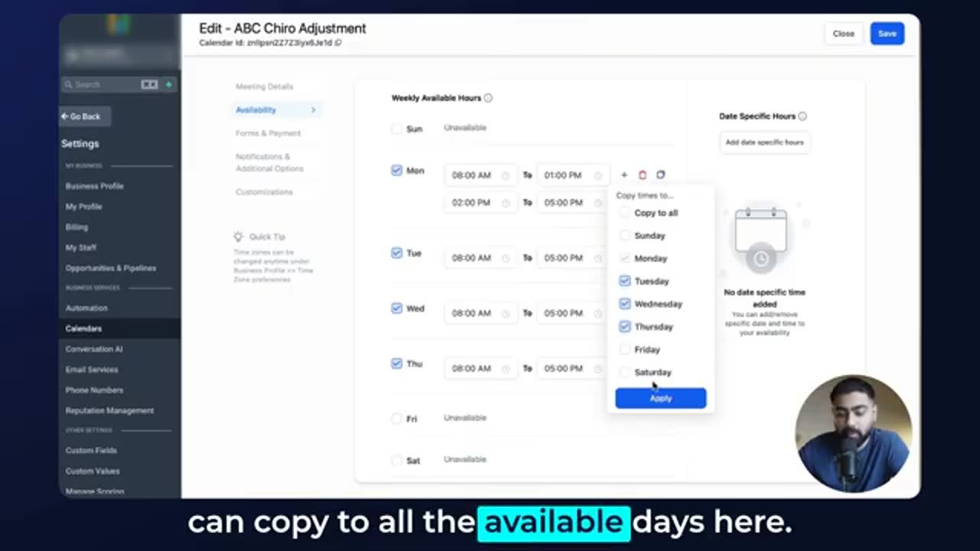Uncheck Wednesday in copy times list
This screenshot has width=980, height=551.
[625, 304]
